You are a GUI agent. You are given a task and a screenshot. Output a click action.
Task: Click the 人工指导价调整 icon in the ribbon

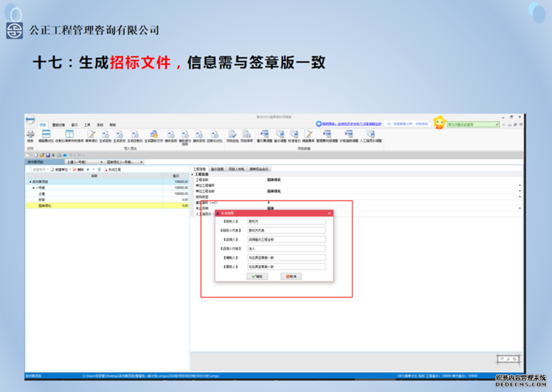coord(371,133)
